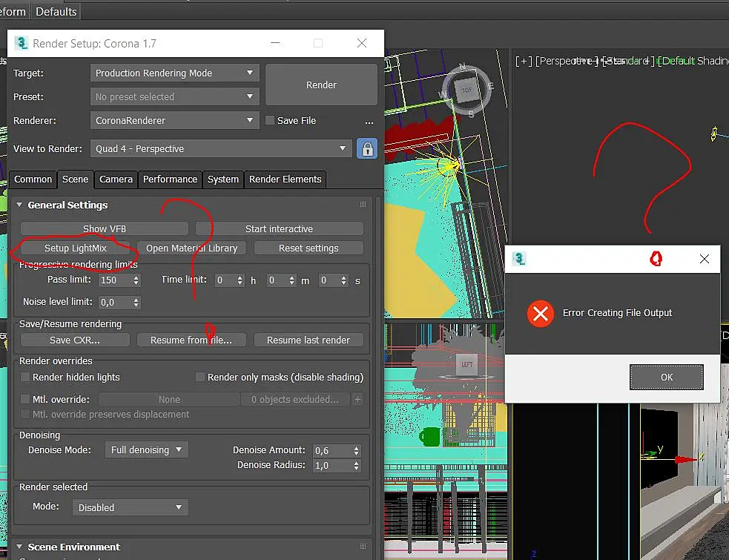729x560 pixels.
Task: Collapse the General Settings rollout
Action: [19, 205]
